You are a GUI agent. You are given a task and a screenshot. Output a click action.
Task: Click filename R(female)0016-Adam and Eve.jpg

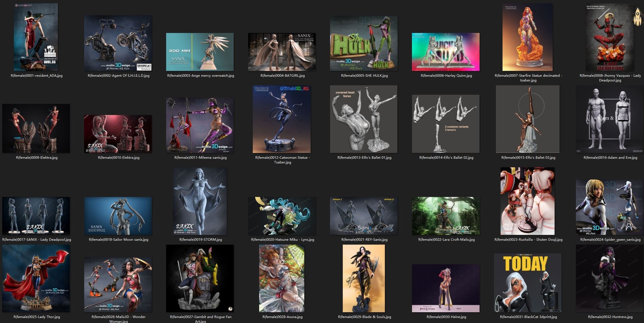[610, 157]
